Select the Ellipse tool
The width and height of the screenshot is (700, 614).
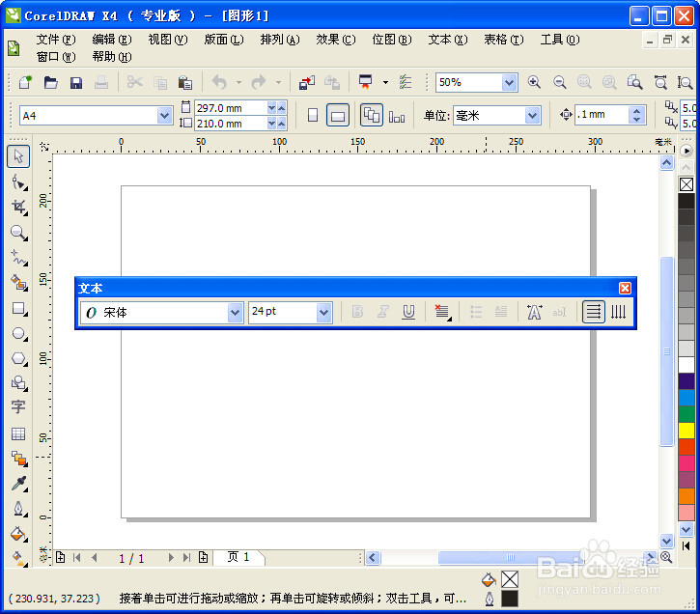(x=18, y=333)
